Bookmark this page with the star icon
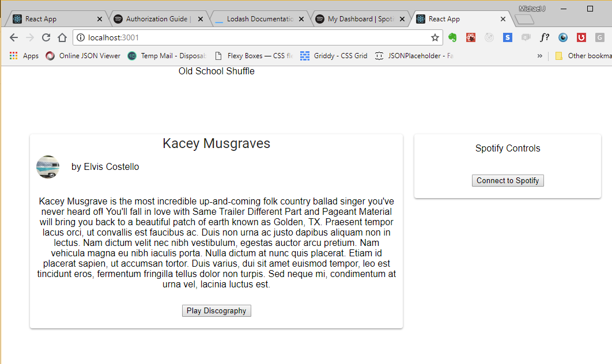This screenshot has width=612, height=364. pyautogui.click(x=435, y=37)
